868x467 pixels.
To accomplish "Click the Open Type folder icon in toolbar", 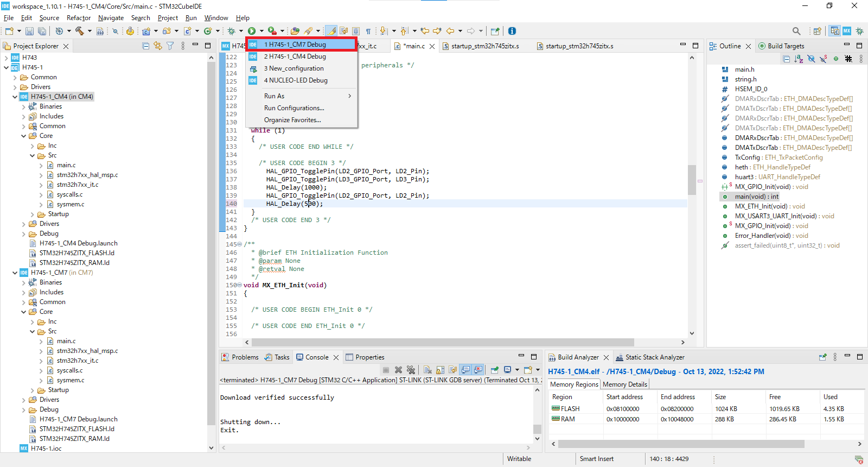I will click(295, 31).
